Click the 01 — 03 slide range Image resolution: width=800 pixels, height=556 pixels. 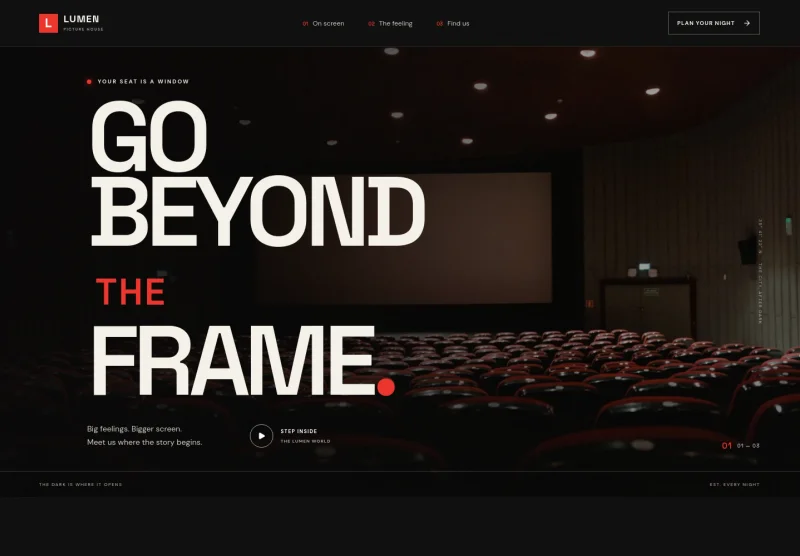(748, 446)
